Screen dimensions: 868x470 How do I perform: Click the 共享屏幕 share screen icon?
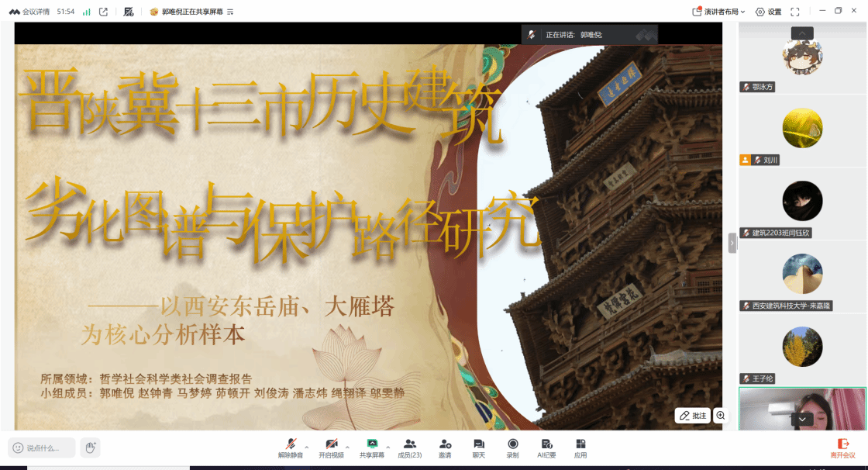point(372,448)
